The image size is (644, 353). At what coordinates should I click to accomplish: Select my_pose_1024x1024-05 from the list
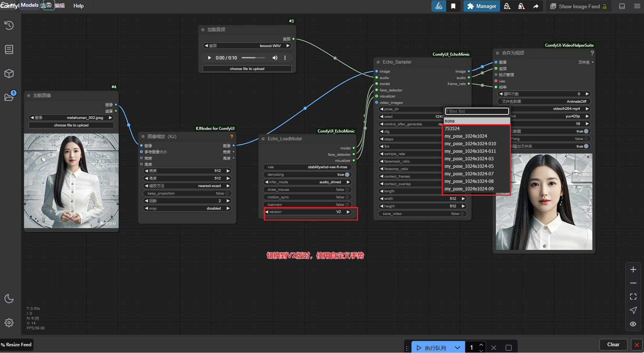click(469, 166)
